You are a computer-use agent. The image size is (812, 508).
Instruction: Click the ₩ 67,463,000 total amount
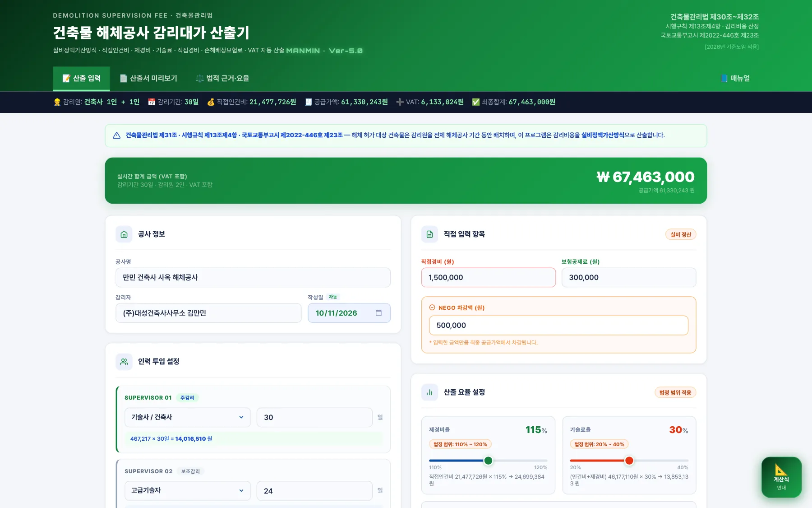pos(646,177)
